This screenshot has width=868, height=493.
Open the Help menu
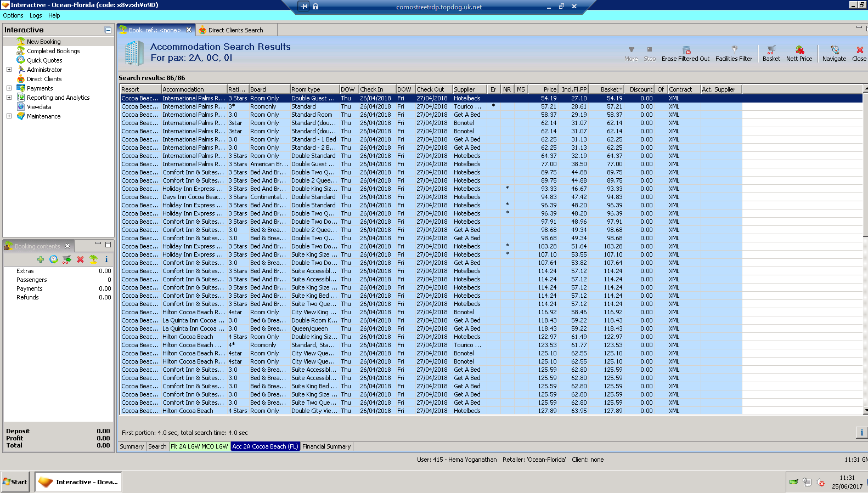coord(54,15)
